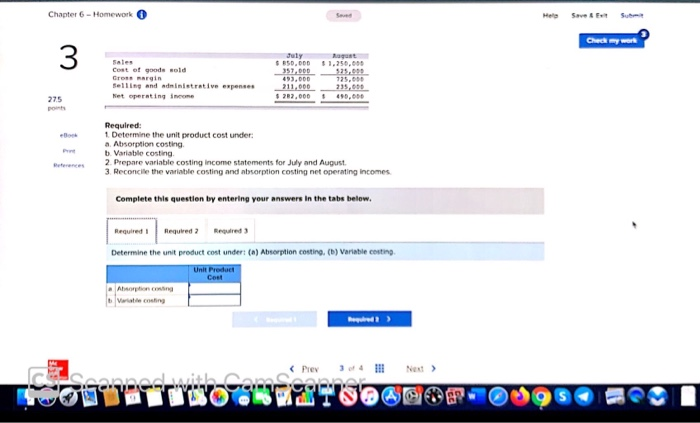Click August sales value $1,250,000
Screen dimensions: 700x423
[x=343, y=63]
